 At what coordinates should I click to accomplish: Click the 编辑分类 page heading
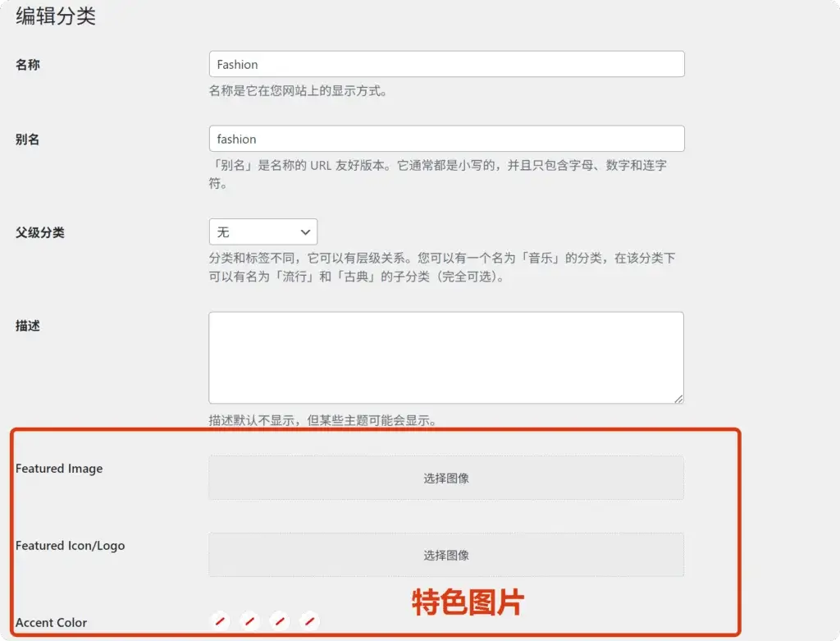point(56,16)
